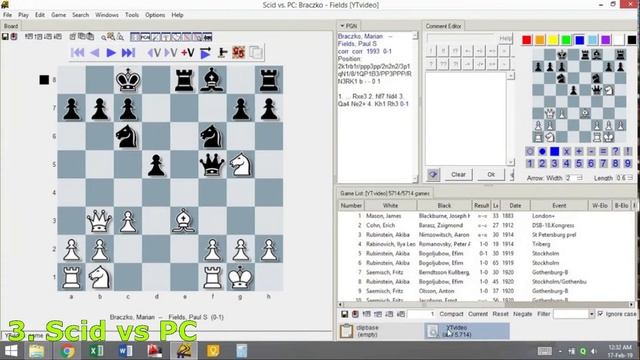The height and width of the screenshot is (360, 640).
Task: Toggle the Ignore case checkbox
Action: tap(600, 313)
